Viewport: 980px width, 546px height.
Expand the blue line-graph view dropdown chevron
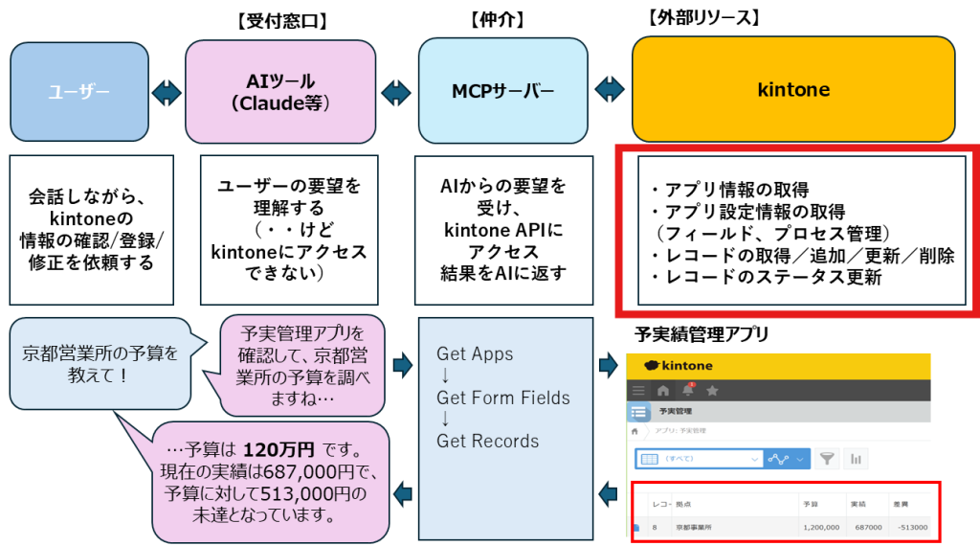pyautogui.click(x=799, y=459)
